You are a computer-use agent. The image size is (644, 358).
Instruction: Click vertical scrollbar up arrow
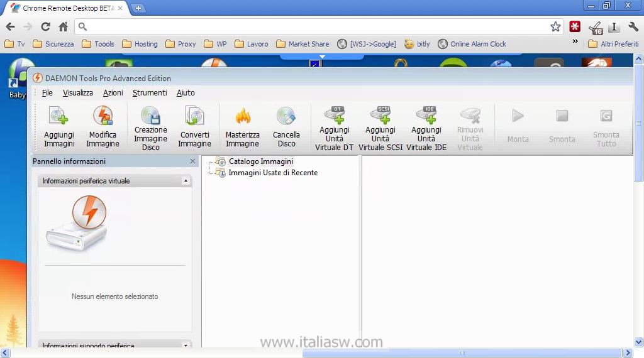[639, 58]
